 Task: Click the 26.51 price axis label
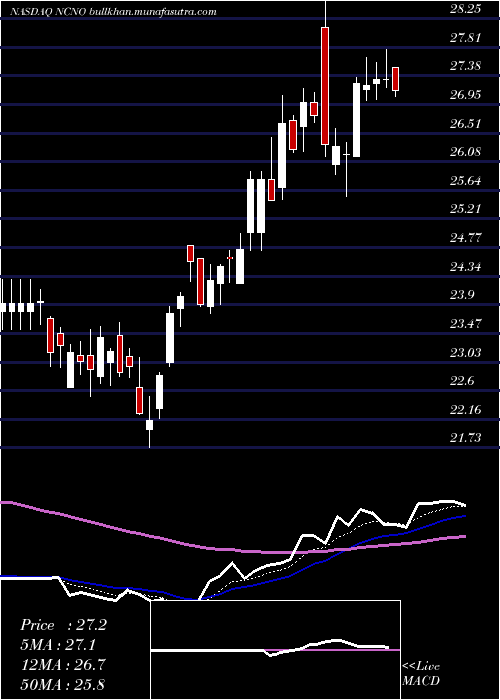pyautogui.click(x=465, y=123)
